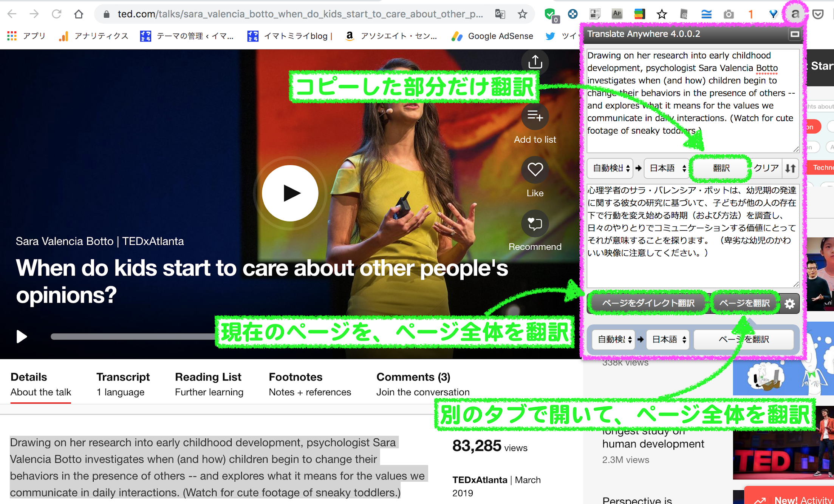Image resolution: width=834 pixels, height=504 pixels.
Task: Switch to the Transcript tab
Action: pos(123,384)
